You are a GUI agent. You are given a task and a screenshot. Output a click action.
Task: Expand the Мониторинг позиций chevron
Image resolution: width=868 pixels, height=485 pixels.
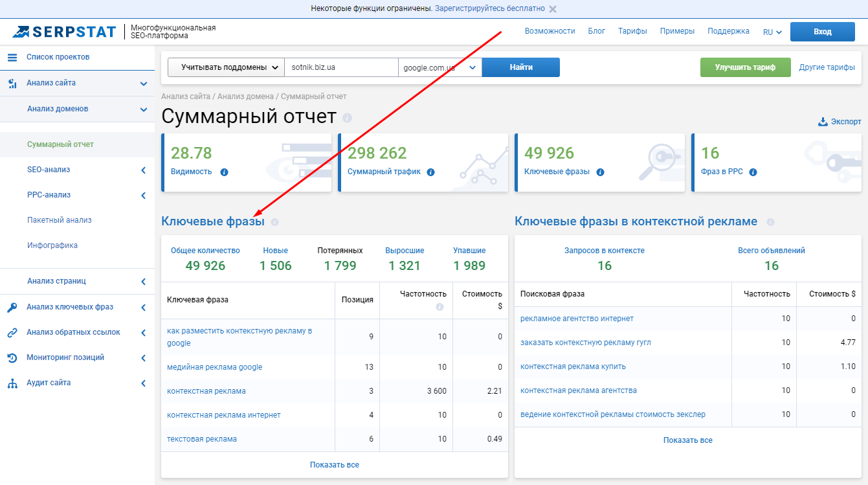click(x=144, y=357)
